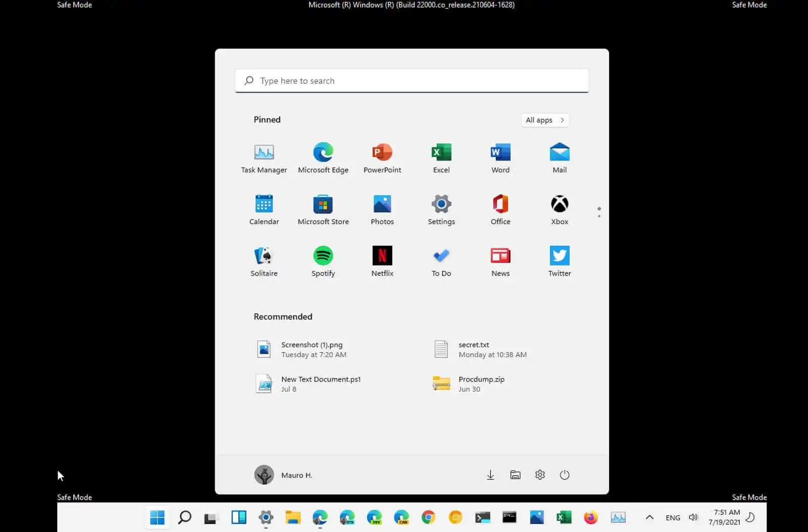Click the speaker icon to adjust volume

pyautogui.click(x=693, y=517)
